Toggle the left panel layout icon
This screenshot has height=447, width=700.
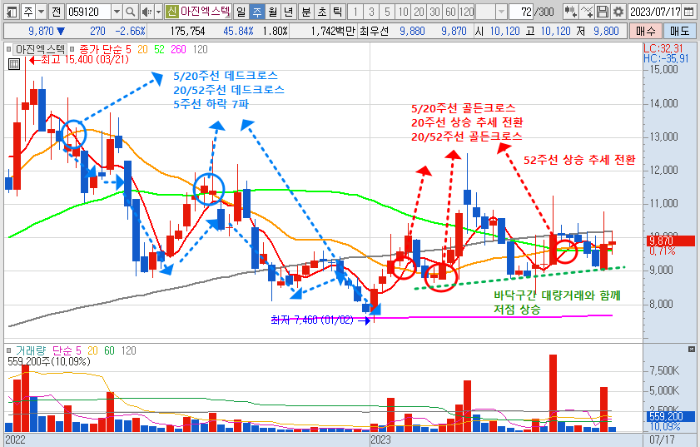click(x=12, y=12)
